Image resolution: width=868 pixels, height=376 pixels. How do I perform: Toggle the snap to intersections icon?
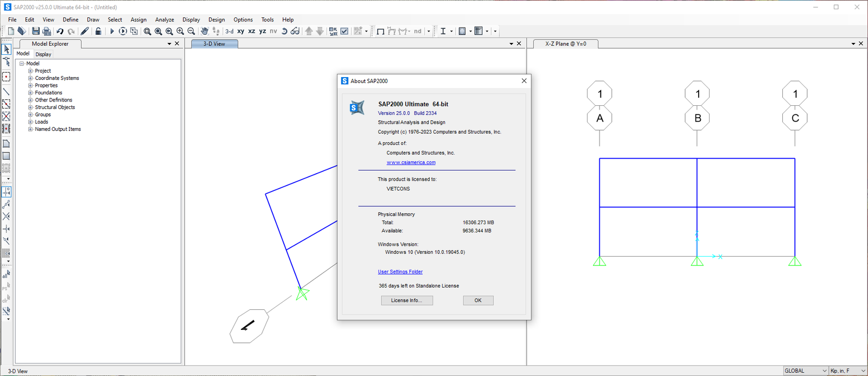click(7, 216)
